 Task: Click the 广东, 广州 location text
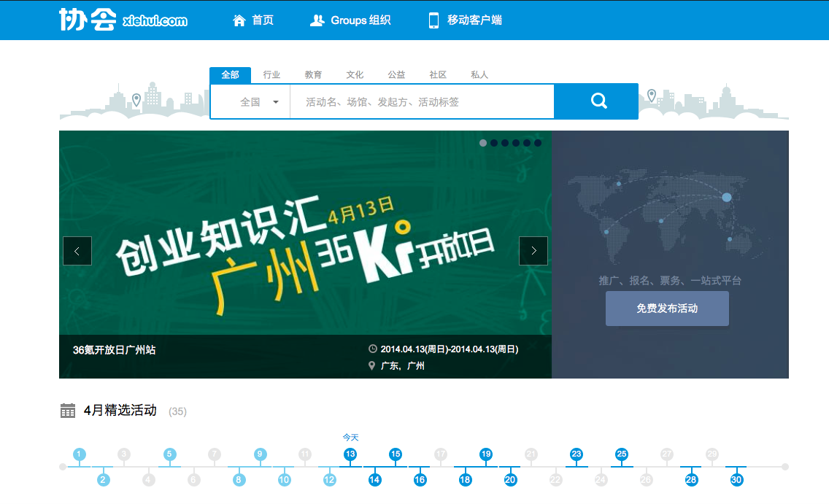pos(402,365)
